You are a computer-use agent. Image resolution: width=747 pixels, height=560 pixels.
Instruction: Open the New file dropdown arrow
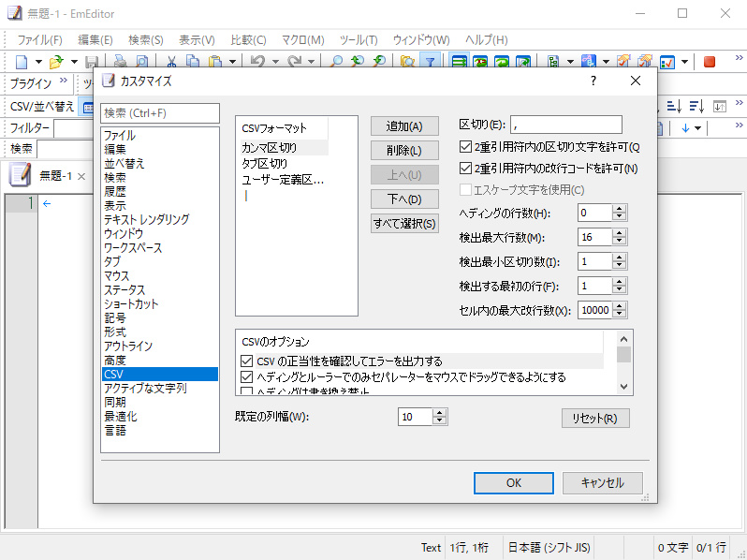[x=38, y=62]
